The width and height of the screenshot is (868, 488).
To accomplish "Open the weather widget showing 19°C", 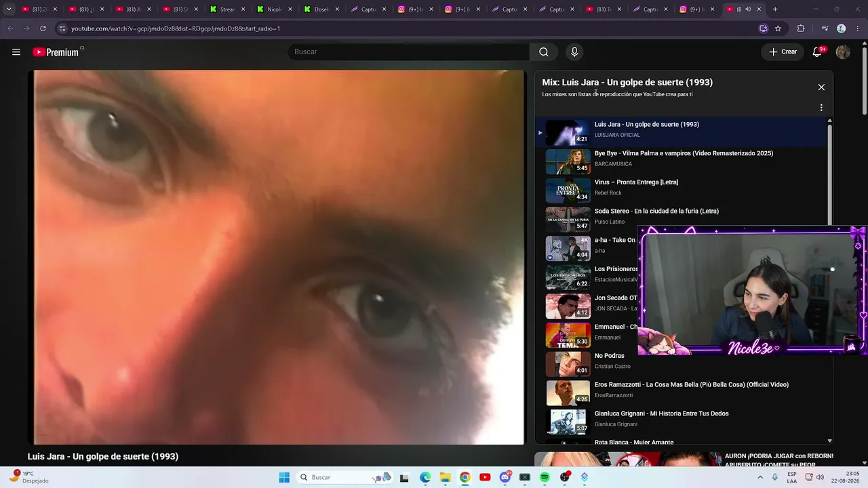I will [28, 477].
